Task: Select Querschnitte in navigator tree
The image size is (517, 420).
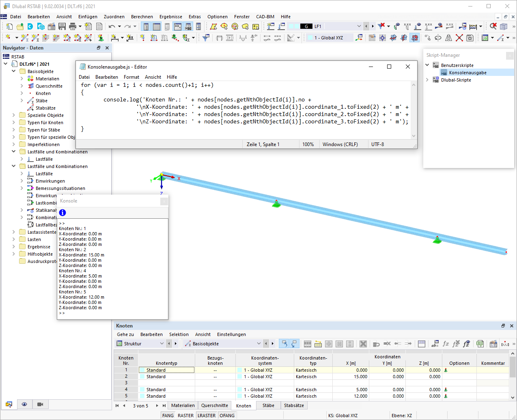Action: (x=49, y=86)
